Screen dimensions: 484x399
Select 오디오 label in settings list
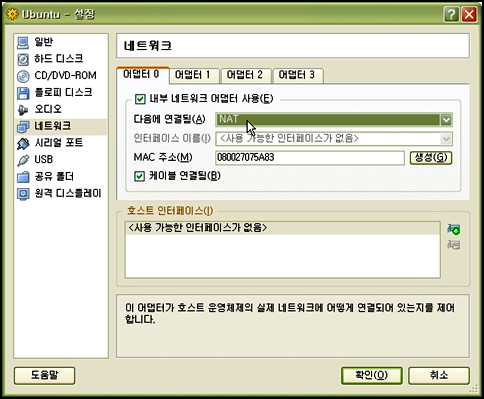pyautogui.click(x=48, y=109)
